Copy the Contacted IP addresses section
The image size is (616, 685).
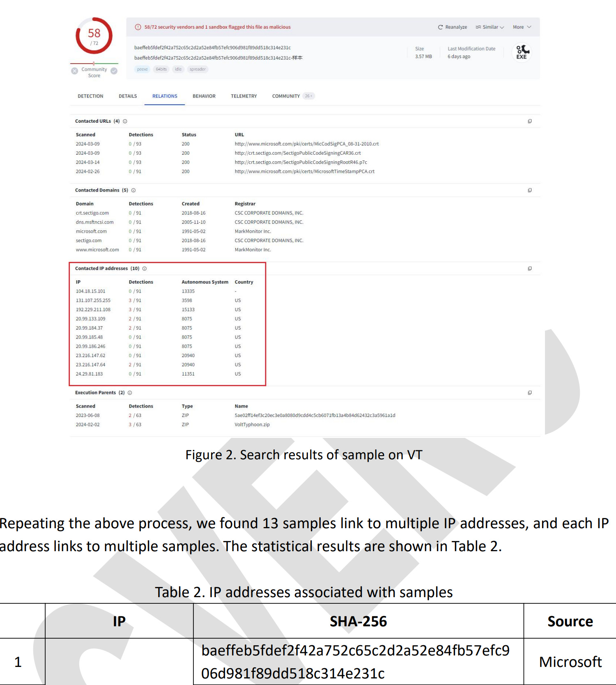tap(530, 269)
